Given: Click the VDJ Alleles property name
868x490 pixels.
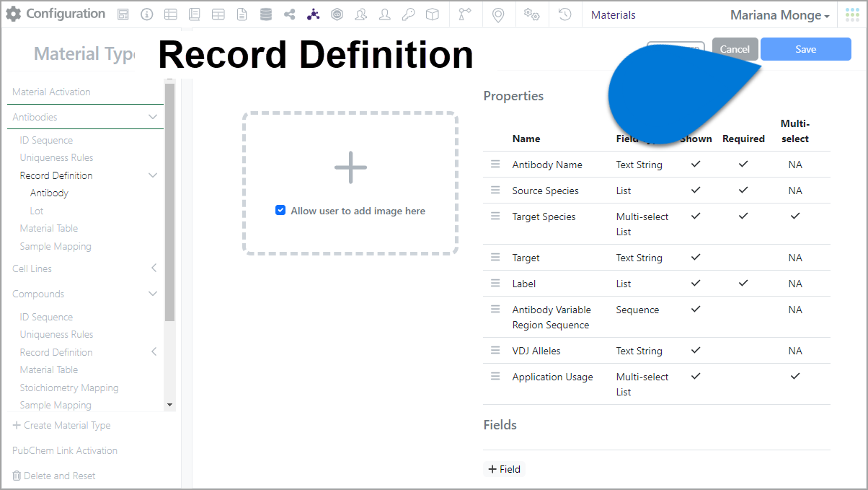Looking at the screenshot, I should 536,351.
